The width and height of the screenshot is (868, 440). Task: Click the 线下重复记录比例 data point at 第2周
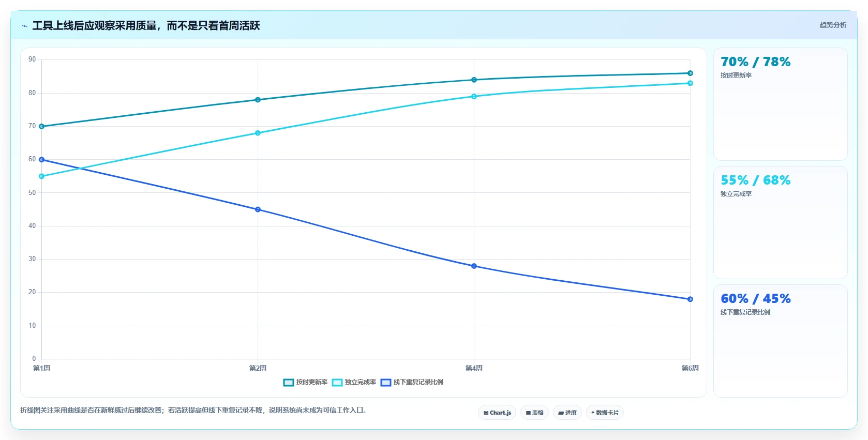258,209
